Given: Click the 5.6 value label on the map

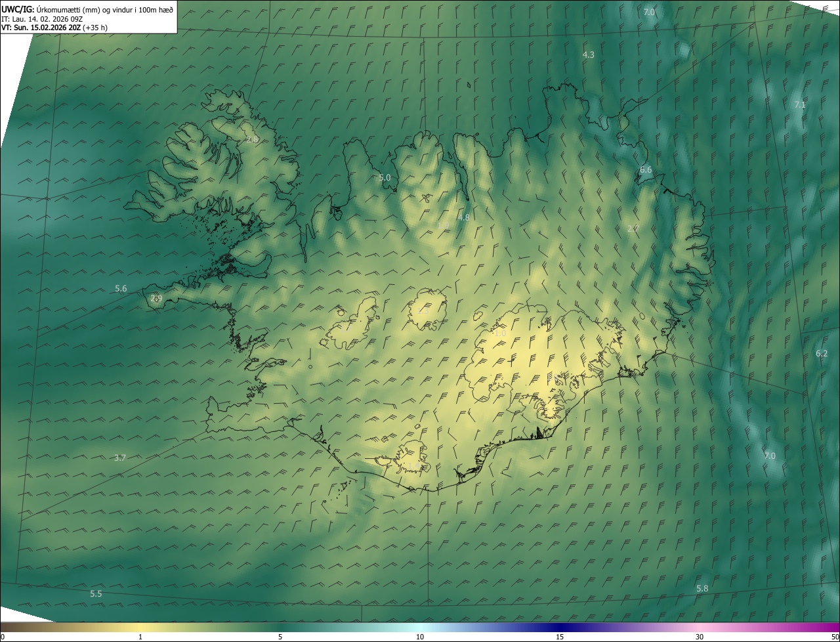Looking at the screenshot, I should (121, 288).
